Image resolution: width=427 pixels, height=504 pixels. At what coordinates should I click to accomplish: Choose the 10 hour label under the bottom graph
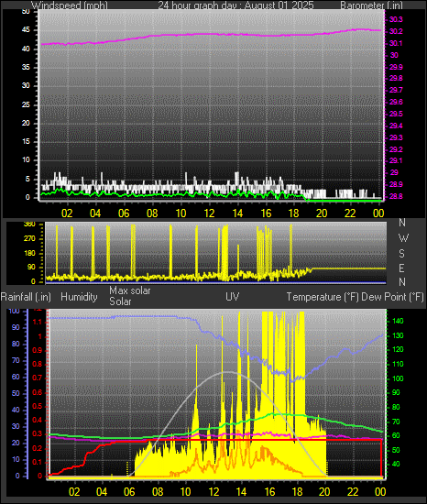coord(185,492)
